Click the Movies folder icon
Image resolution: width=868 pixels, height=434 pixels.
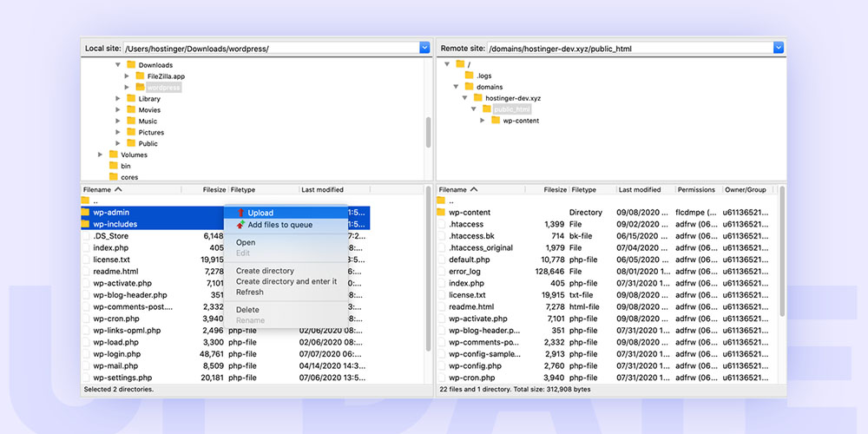[x=131, y=109]
